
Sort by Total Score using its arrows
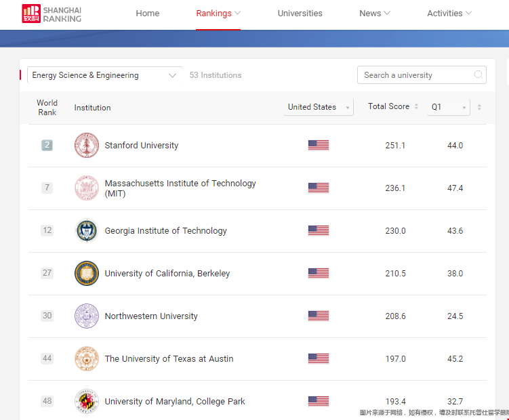(416, 106)
